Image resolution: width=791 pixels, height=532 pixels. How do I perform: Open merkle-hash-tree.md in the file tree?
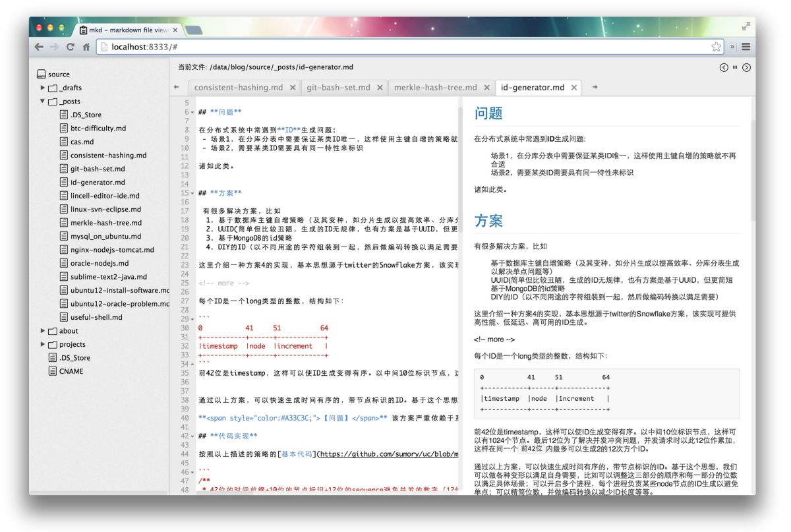point(100,223)
